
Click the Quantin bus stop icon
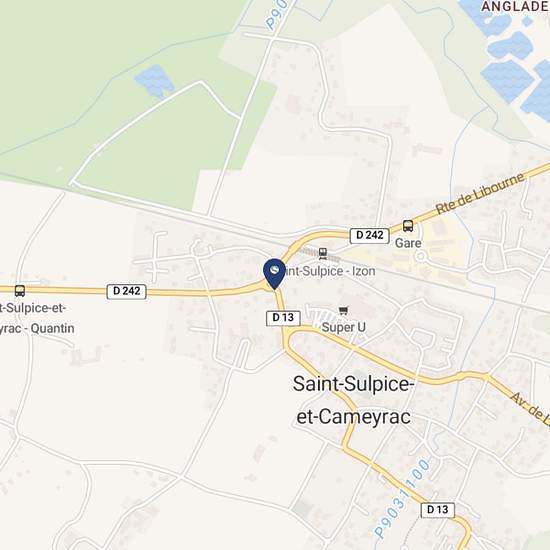[20, 291]
